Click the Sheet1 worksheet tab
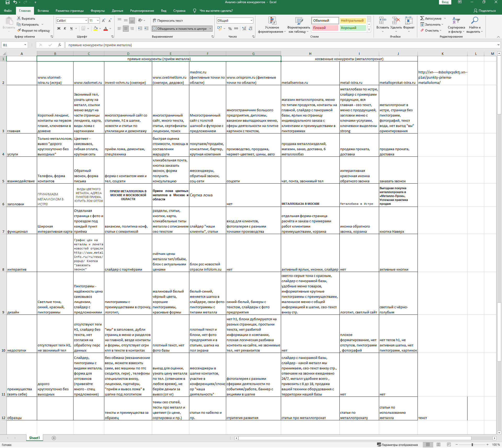 click(35, 438)
